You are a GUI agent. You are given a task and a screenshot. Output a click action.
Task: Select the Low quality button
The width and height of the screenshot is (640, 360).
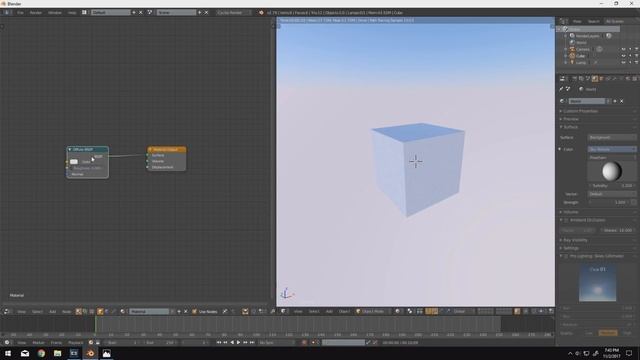point(589,333)
